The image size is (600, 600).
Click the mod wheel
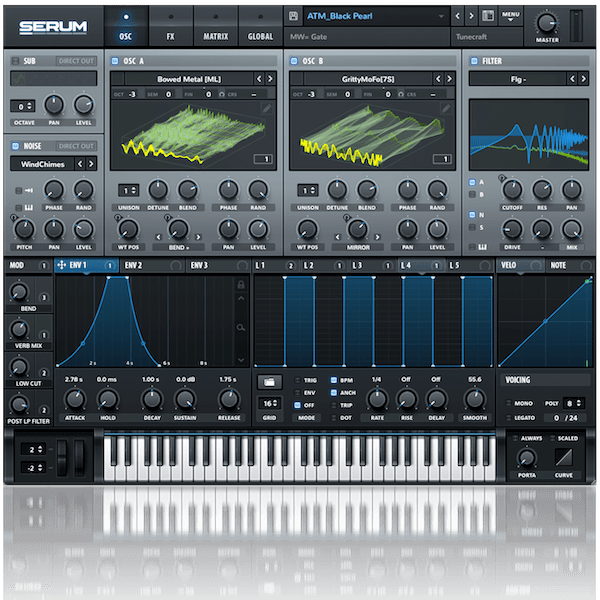click(79, 458)
